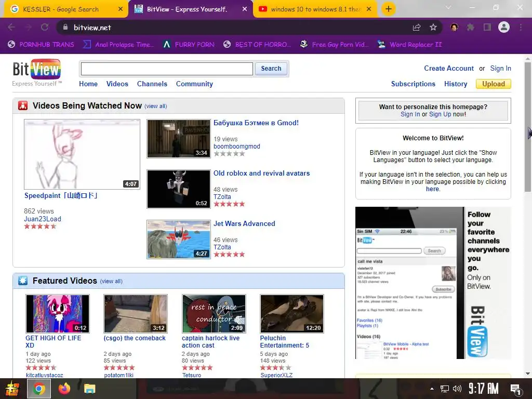Screen dimensions: 532x399
Task: Open the Chrome profile avatar
Action: (504, 27)
